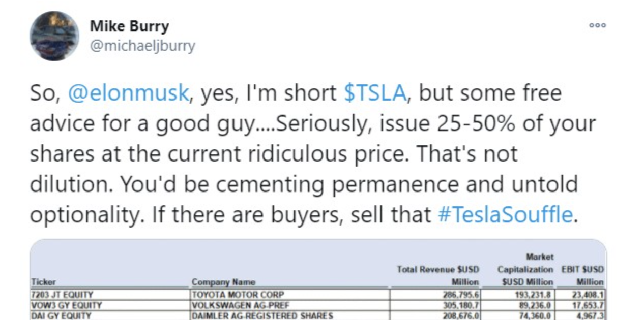Follow the @elonmusk mention link
This screenshot has height=320, width=644.
pyautogui.click(x=128, y=93)
